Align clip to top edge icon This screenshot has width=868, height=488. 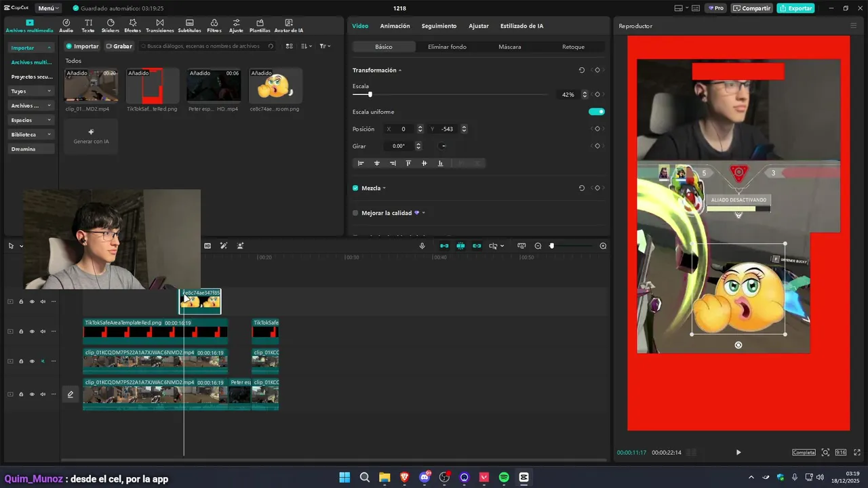coord(408,163)
